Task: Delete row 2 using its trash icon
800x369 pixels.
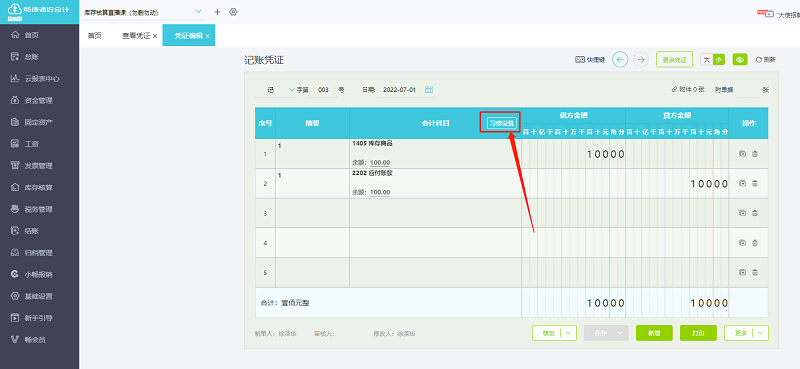Action: (x=755, y=183)
